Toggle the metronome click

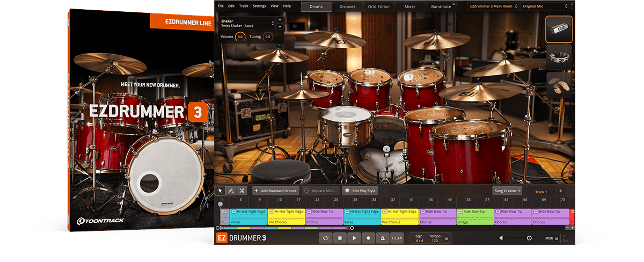(382, 238)
